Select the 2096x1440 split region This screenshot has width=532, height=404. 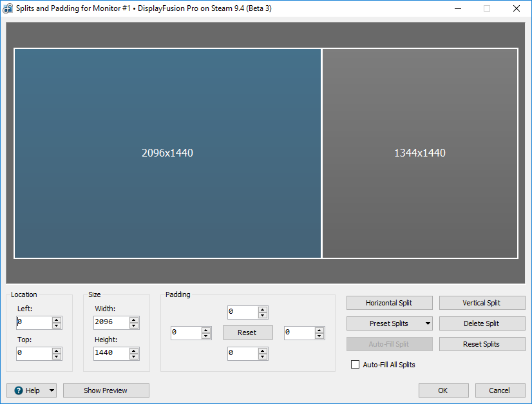click(167, 153)
